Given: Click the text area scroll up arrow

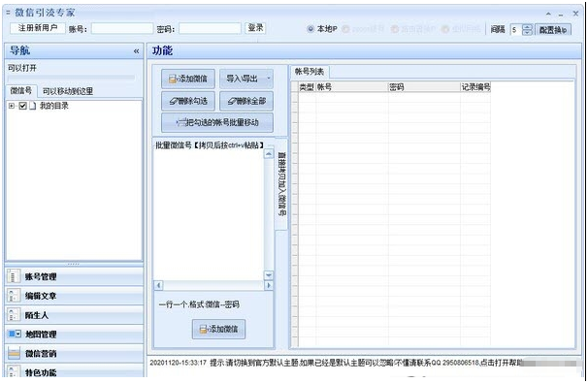Looking at the screenshot, I should point(269,153).
